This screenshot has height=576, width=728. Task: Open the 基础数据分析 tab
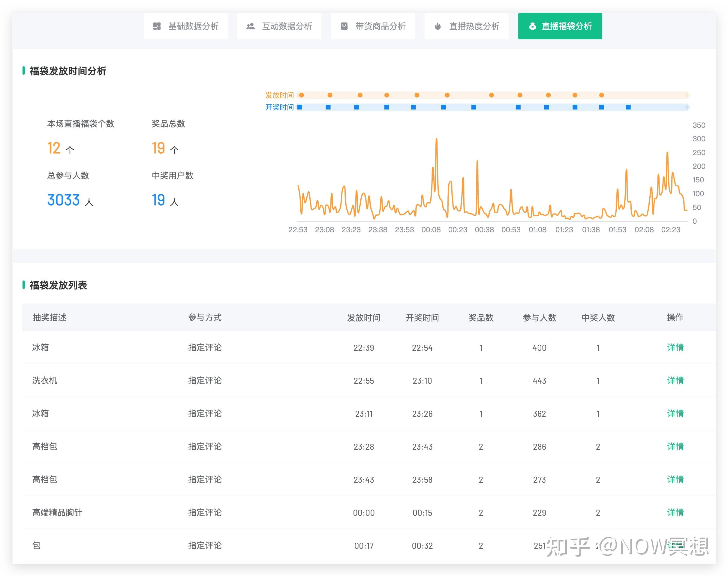[x=185, y=26]
